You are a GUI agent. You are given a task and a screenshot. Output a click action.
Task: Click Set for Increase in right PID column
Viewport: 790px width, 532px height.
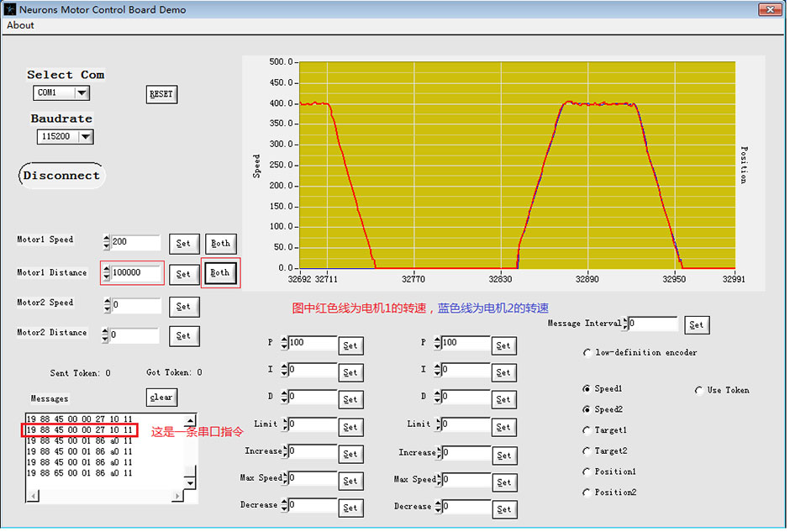coord(503,456)
